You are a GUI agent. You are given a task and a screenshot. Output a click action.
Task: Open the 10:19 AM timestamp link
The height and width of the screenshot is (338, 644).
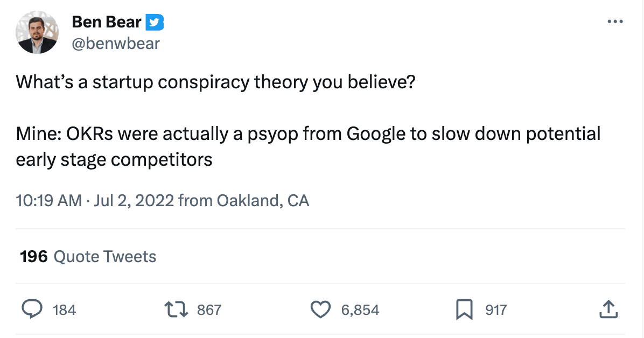49,200
